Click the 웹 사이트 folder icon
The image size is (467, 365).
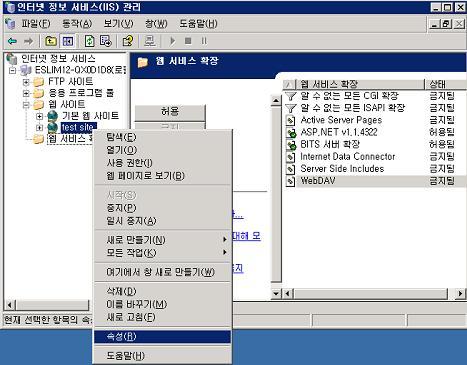(x=38, y=104)
